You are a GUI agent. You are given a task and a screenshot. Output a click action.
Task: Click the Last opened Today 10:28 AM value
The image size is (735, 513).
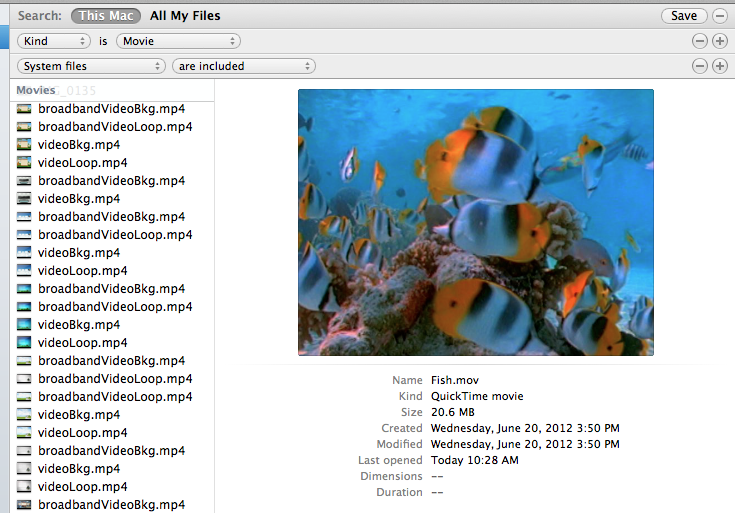[474, 460]
